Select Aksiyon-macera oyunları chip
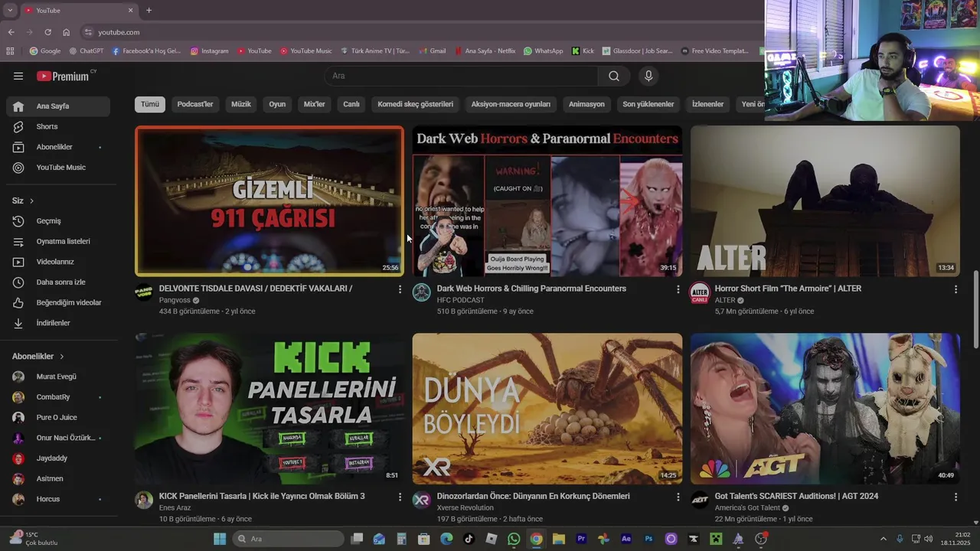 511,104
